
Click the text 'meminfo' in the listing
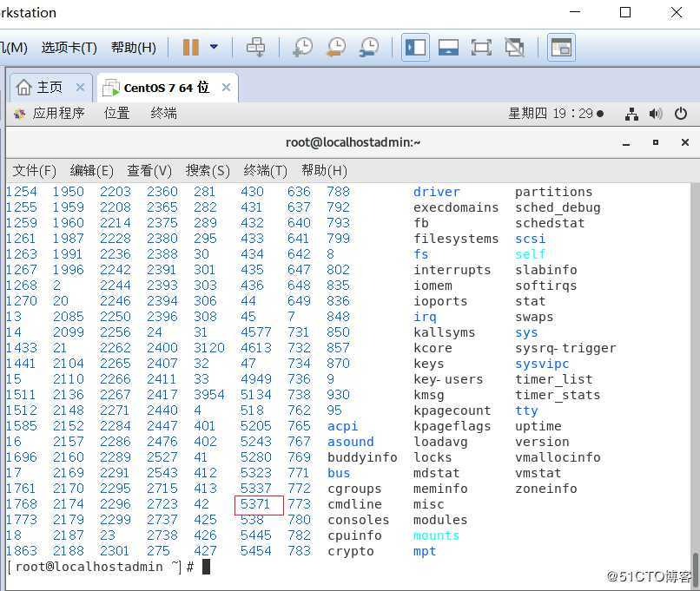tap(440, 489)
